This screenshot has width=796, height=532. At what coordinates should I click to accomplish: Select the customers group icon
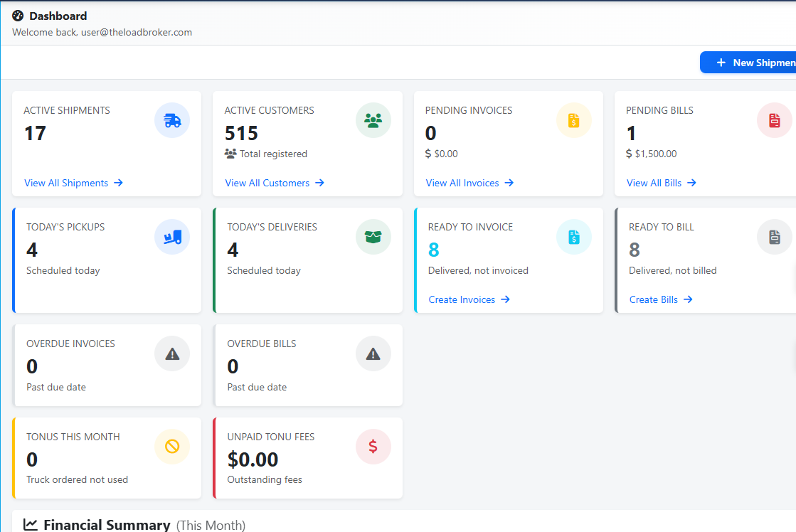pyautogui.click(x=373, y=119)
